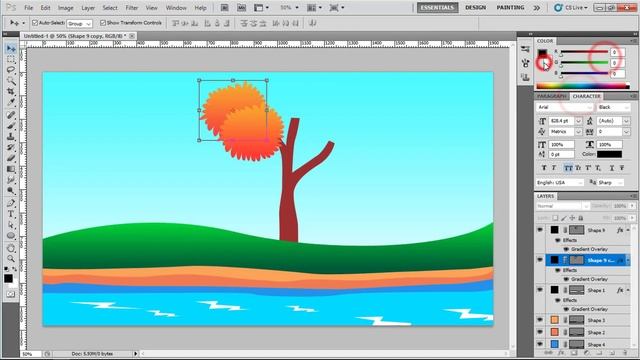This screenshot has width=640, height=360.
Task: Switch to the PAINTING workspace
Action: point(510,8)
